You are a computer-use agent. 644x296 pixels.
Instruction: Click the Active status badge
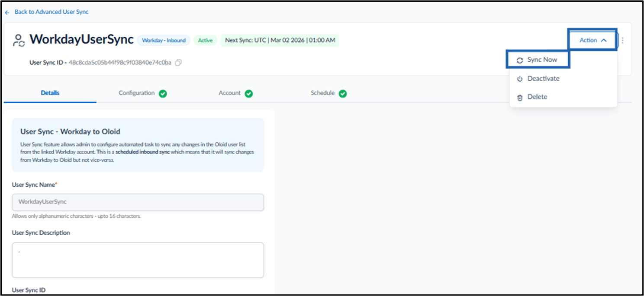tap(205, 41)
